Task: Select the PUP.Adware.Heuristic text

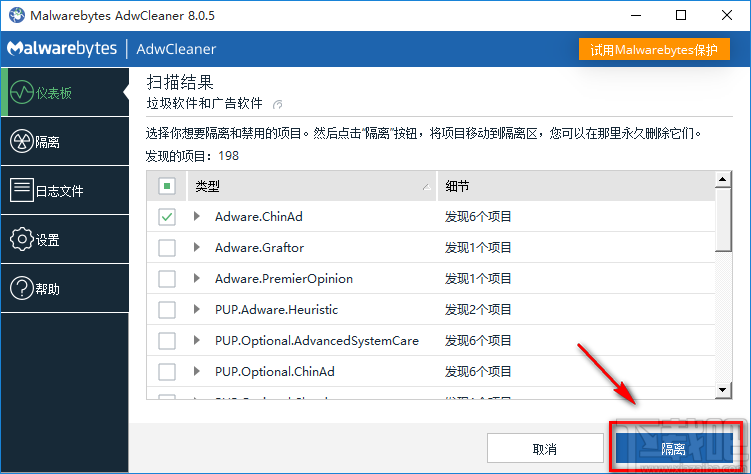Action: [276, 310]
